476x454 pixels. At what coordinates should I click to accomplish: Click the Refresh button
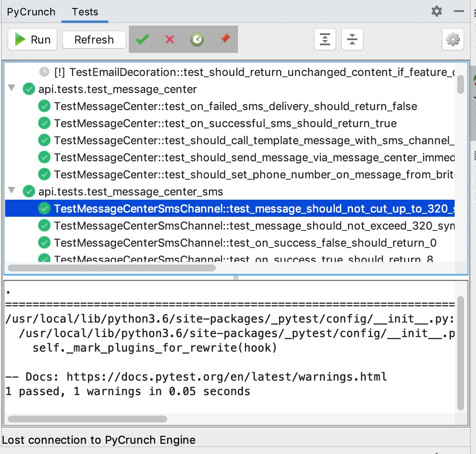click(x=94, y=40)
